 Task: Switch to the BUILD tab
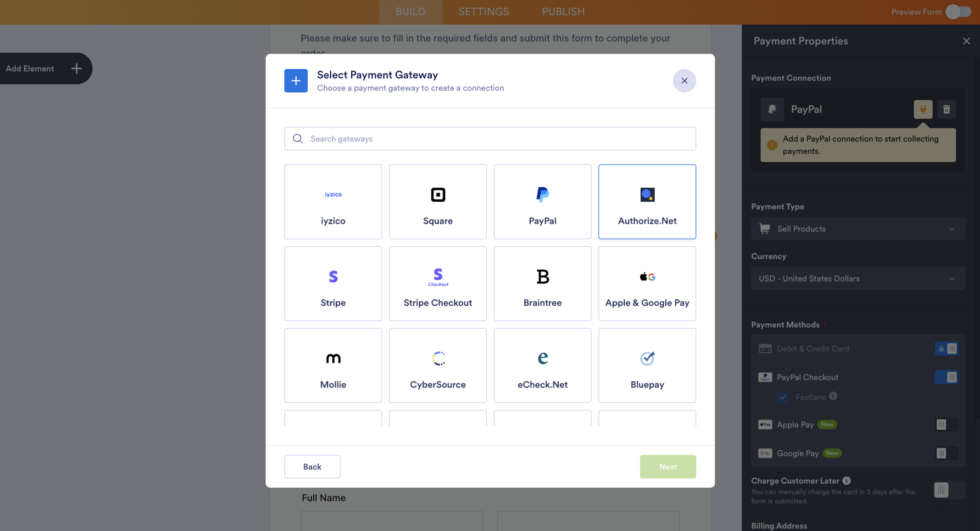click(x=410, y=12)
